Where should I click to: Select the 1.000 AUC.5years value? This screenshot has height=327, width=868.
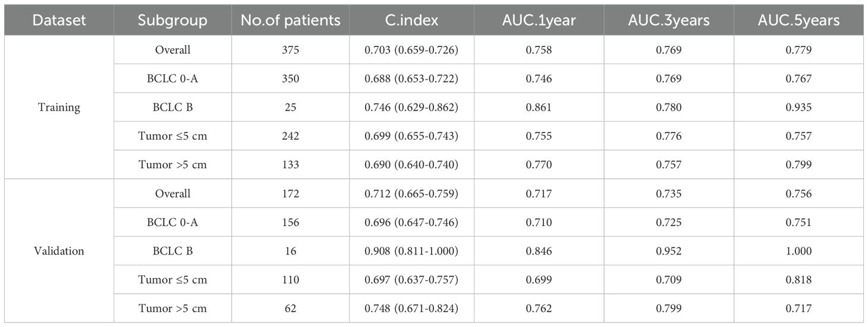point(799,251)
